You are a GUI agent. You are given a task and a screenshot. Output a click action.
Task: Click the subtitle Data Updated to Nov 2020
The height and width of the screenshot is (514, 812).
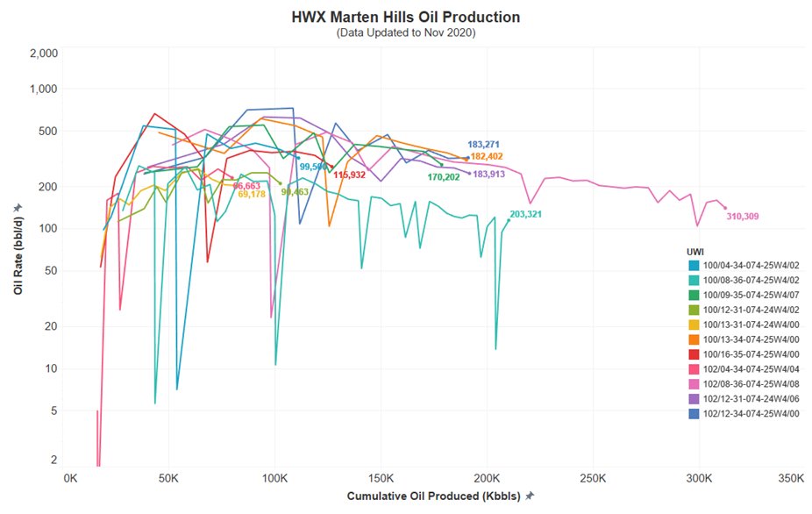click(406, 32)
